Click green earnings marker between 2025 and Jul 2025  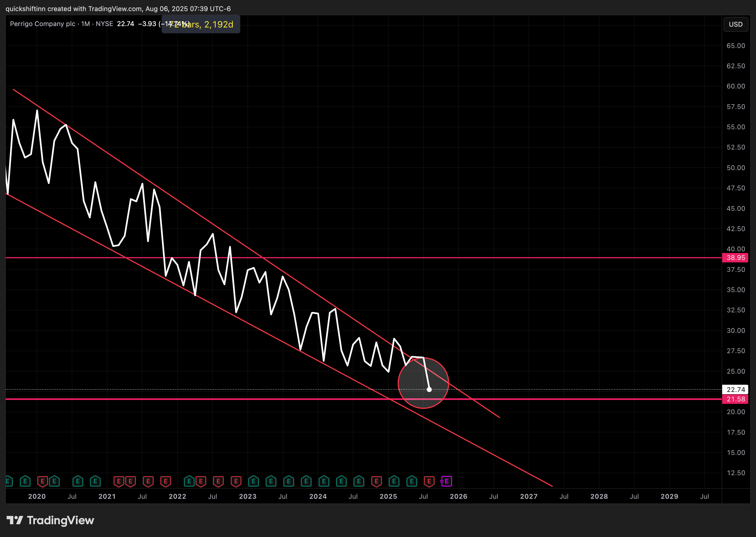[x=412, y=481]
